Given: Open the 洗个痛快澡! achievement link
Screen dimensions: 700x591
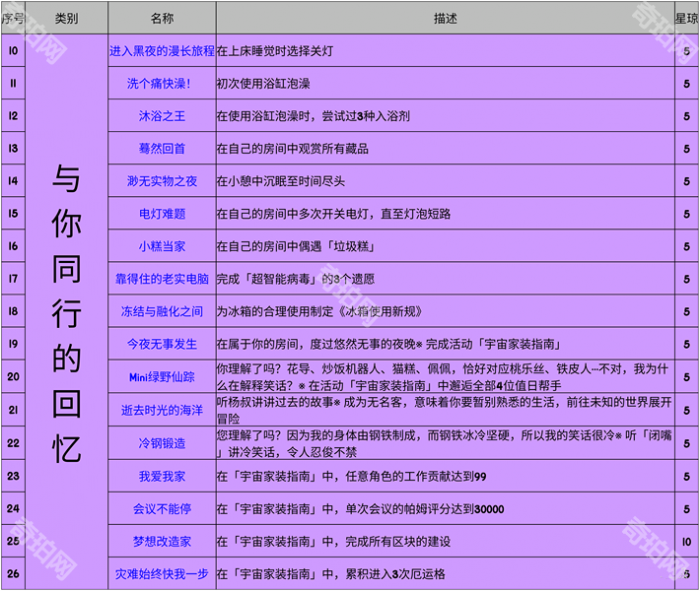Looking at the screenshot, I should pyautogui.click(x=161, y=83).
